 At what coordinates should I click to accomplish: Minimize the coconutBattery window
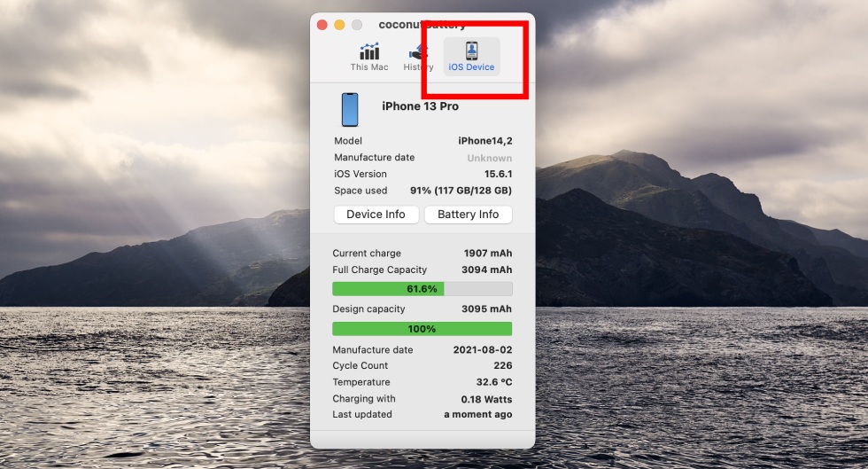339,25
